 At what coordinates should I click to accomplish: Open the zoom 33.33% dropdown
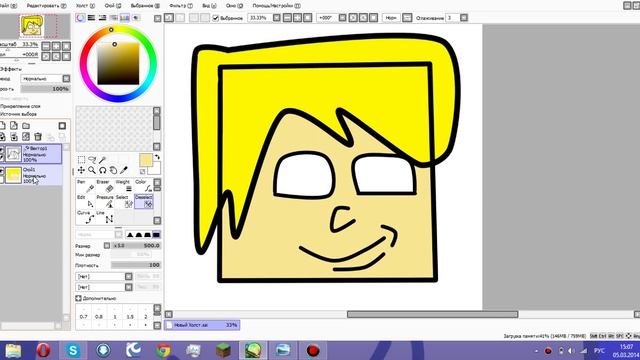point(277,18)
